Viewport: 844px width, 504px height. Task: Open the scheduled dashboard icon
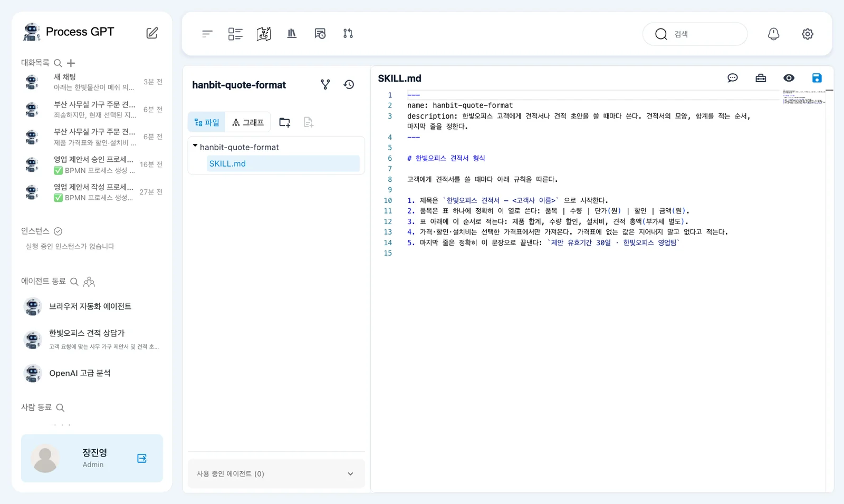[x=320, y=34]
